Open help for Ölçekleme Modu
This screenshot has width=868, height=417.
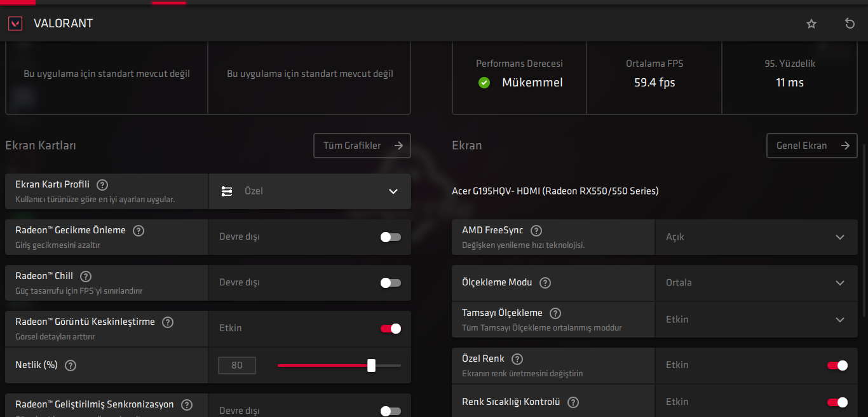tap(545, 283)
